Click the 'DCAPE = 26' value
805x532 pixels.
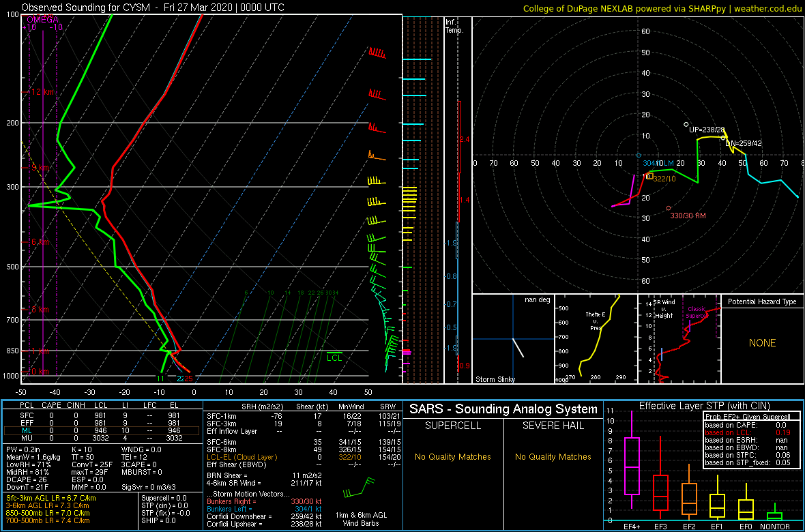coord(27,478)
